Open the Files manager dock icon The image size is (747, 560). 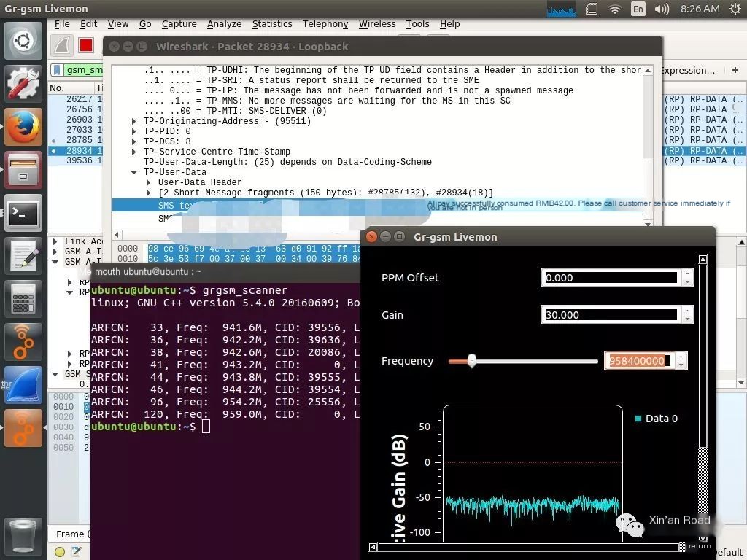23,170
